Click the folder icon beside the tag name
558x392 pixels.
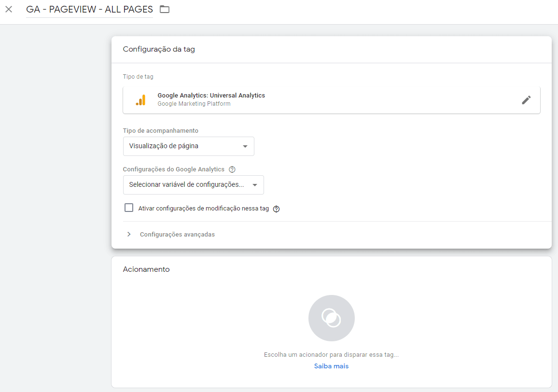164,9
